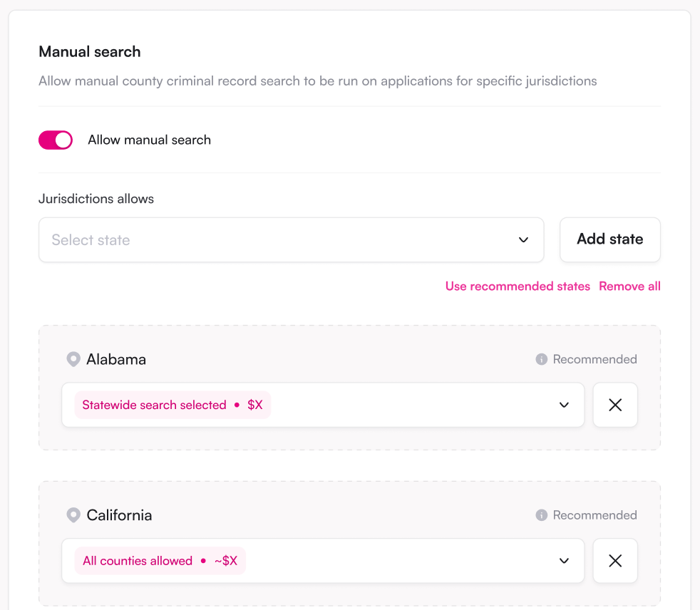Click the California location pin icon

pos(73,515)
